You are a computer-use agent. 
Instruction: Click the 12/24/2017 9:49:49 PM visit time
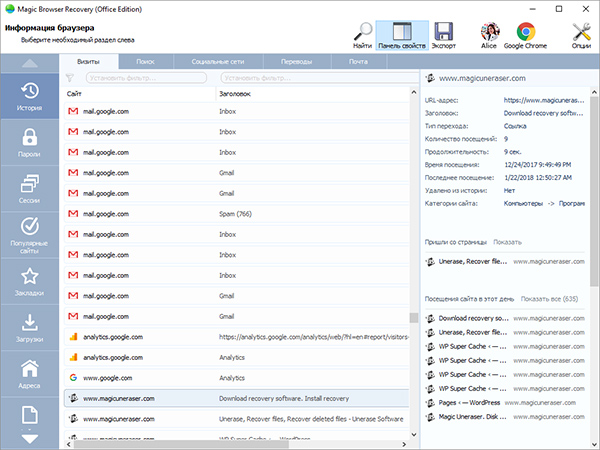coord(537,165)
